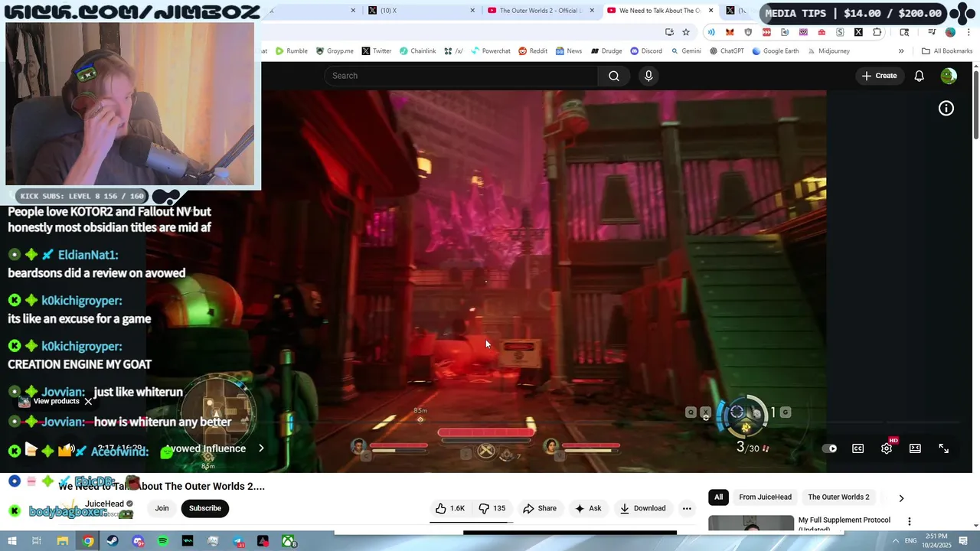Open YouTube notifications bell
Image resolution: width=980 pixels, height=551 pixels.
click(x=919, y=76)
